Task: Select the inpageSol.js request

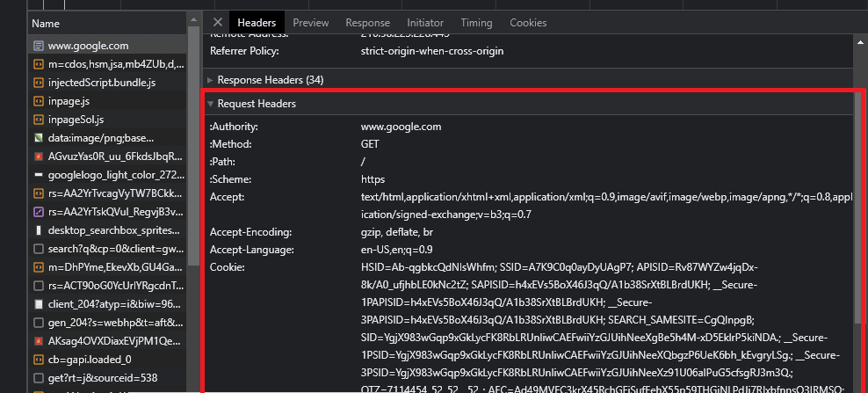Action: point(108,120)
